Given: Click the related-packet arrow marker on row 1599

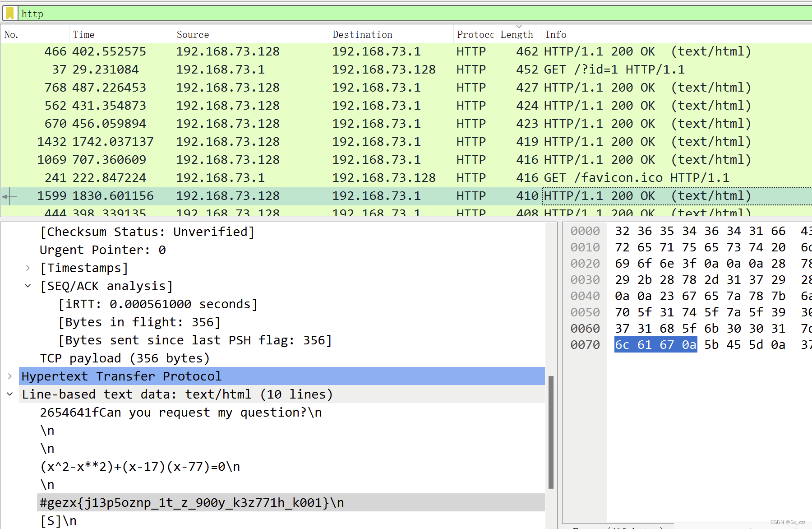Looking at the screenshot, I should click(x=9, y=196).
